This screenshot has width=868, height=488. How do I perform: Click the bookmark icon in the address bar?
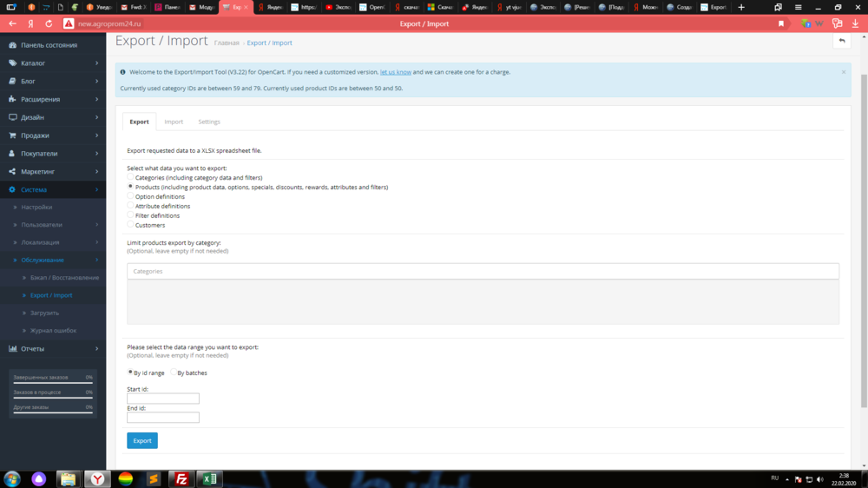pos(781,23)
